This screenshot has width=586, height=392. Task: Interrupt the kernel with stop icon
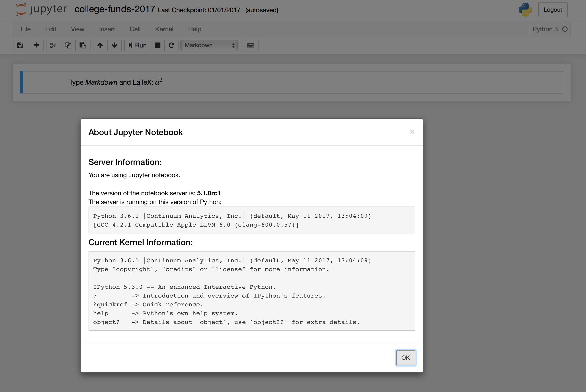(158, 45)
